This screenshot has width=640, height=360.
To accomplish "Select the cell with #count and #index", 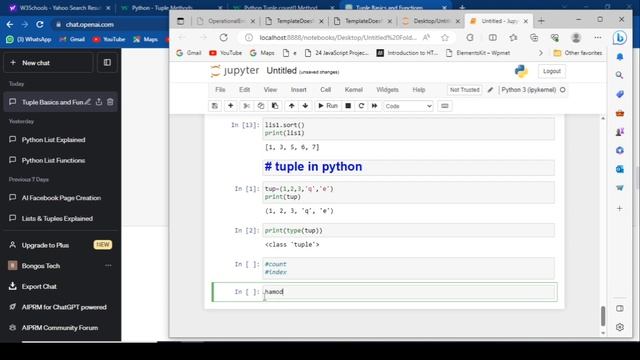I will [409, 268].
